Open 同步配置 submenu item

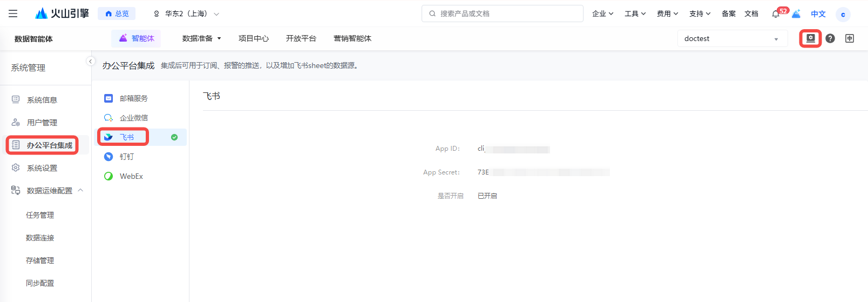pyautogui.click(x=40, y=283)
